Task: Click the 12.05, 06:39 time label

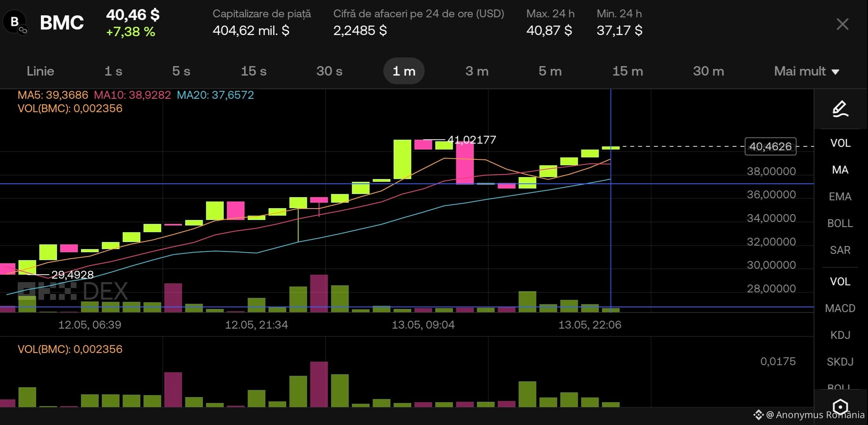Action: point(90,325)
